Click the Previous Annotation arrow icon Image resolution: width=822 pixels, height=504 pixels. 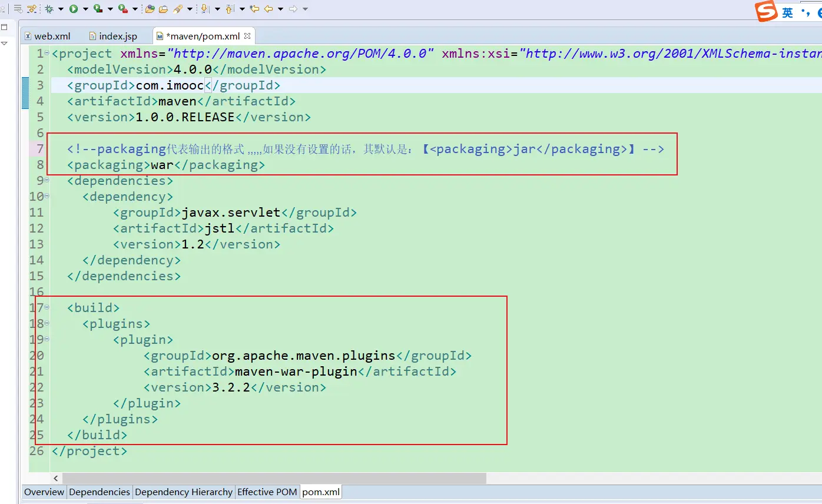(230, 9)
